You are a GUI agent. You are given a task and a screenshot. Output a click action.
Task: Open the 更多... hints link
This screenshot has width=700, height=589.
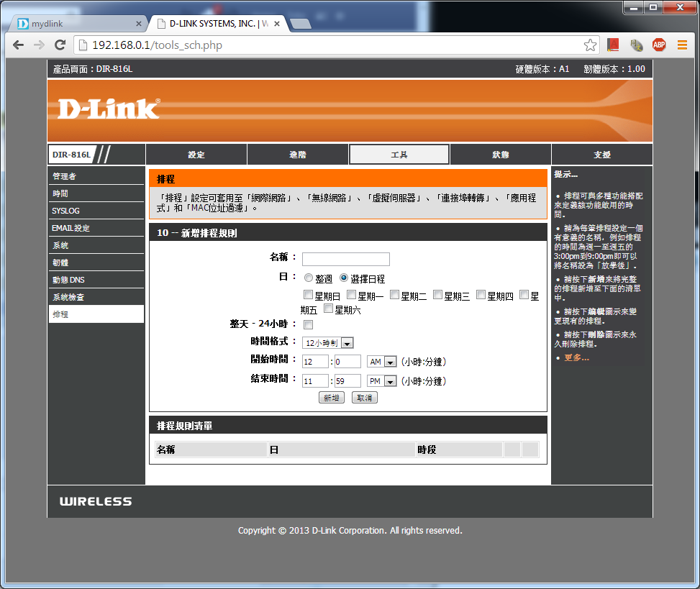coord(576,357)
